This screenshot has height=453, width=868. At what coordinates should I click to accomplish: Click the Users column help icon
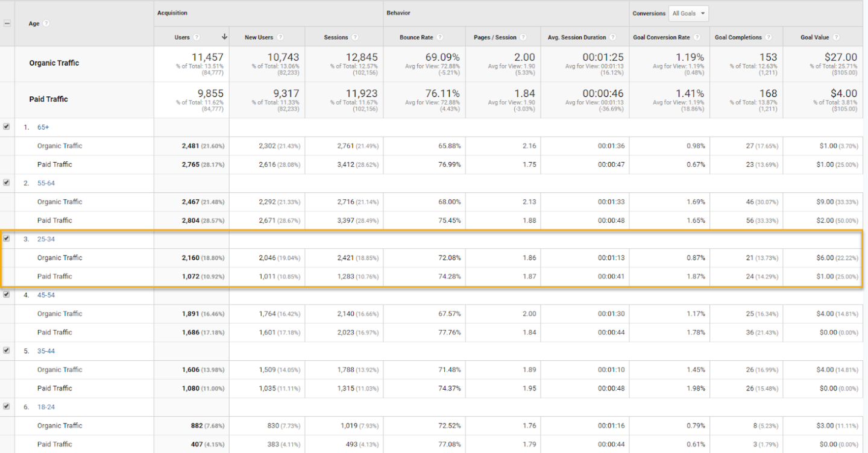tap(197, 37)
